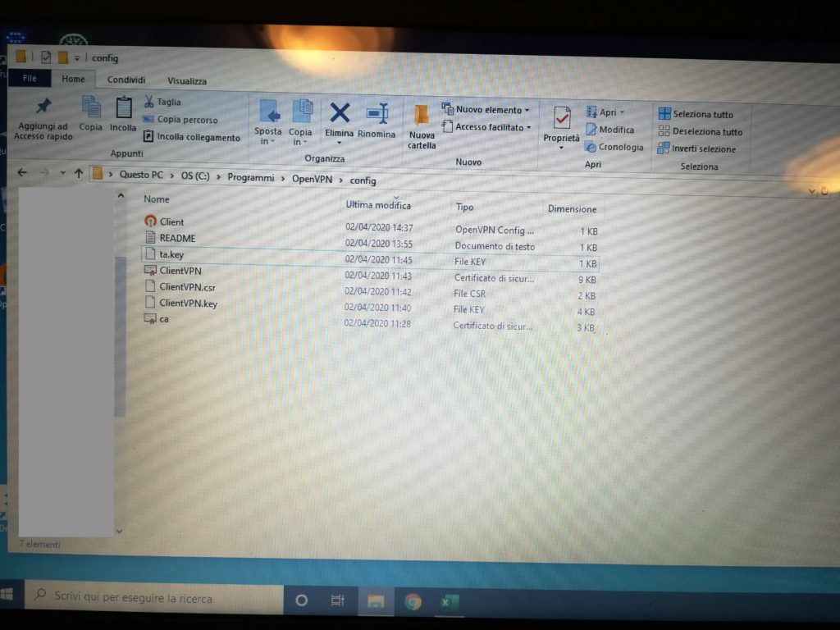Viewport: 840px width, 630px height.
Task: Click the Rinomina icon
Action: point(377,113)
